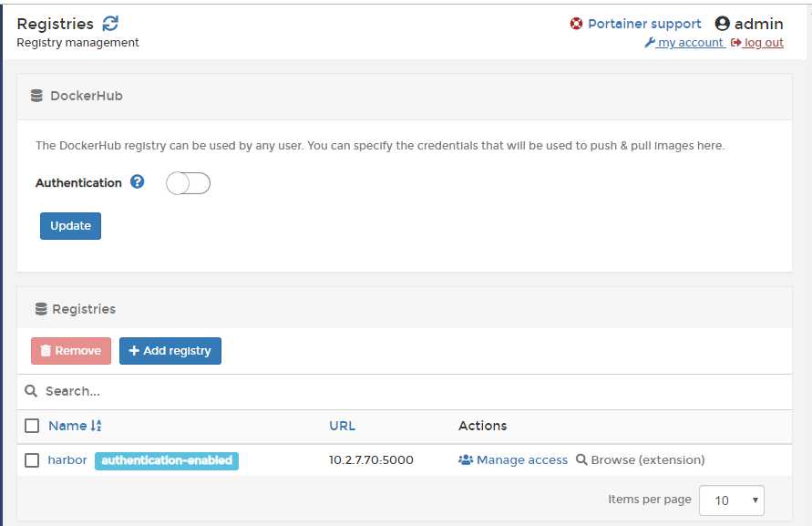Viewport: 812px width, 526px height.
Task: Click the DockerHub section heading
Action: pyautogui.click(x=87, y=96)
